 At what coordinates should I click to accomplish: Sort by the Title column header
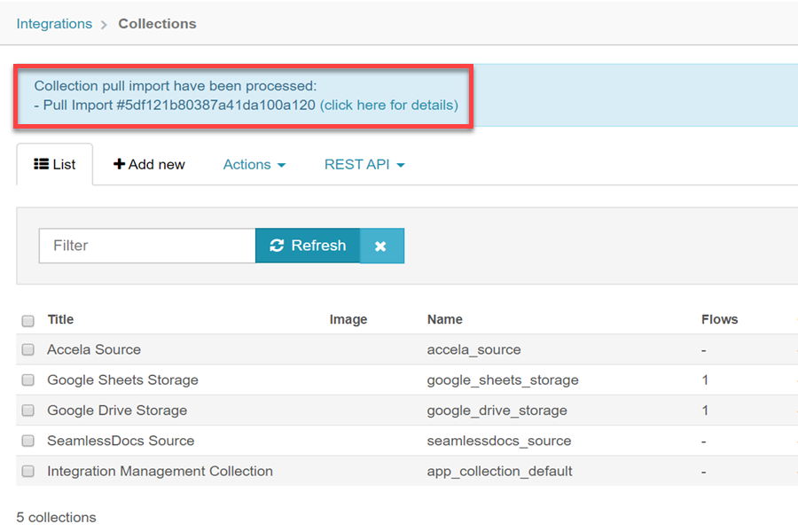tap(60, 319)
